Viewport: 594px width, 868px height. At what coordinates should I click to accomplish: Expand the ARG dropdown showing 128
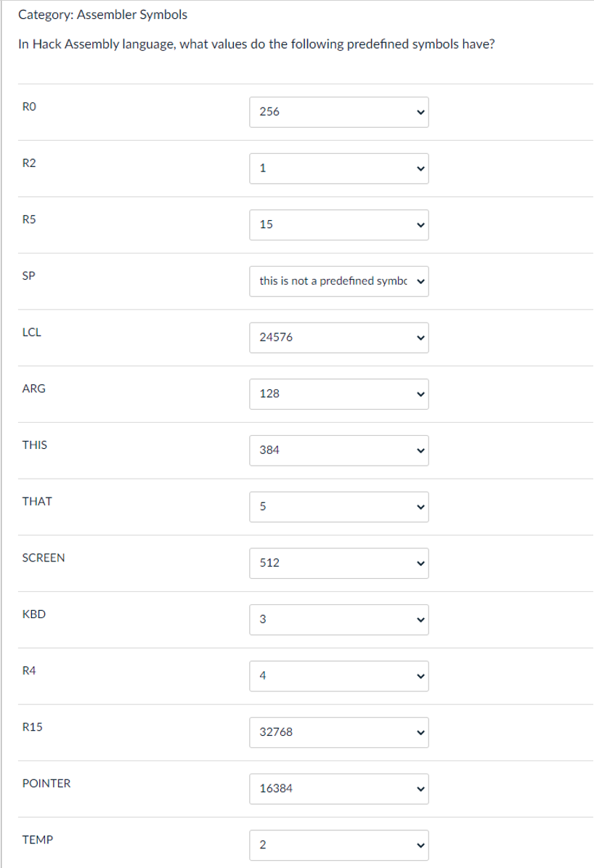tap(339, 394)
